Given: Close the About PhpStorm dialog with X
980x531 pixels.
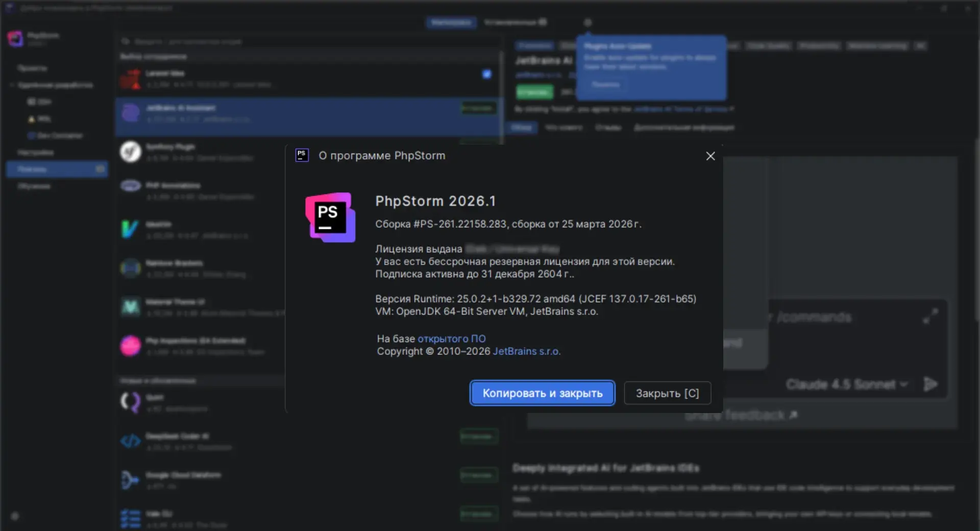Looking at the screenshot, I should [710, 156].
